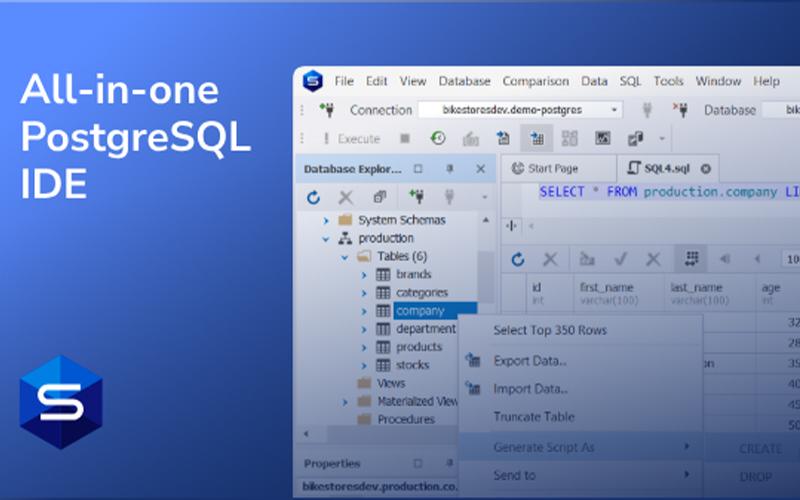
Task: Click the layout blocks icon in SQL toolbar
Action: click(569, 138)
